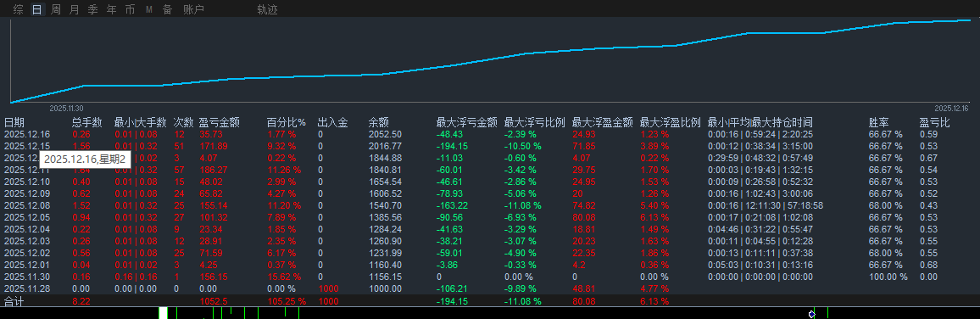Click the floating loss value -163.22

[452, 205]
